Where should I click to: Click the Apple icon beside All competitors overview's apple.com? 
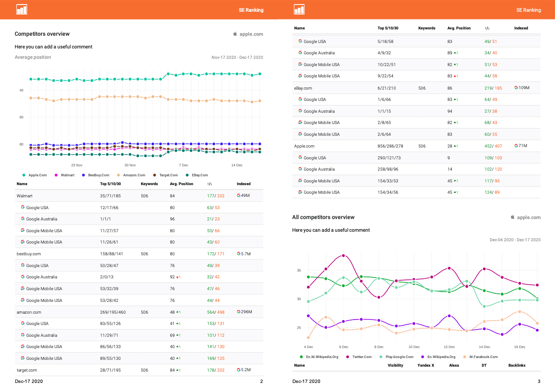point(512,217)
